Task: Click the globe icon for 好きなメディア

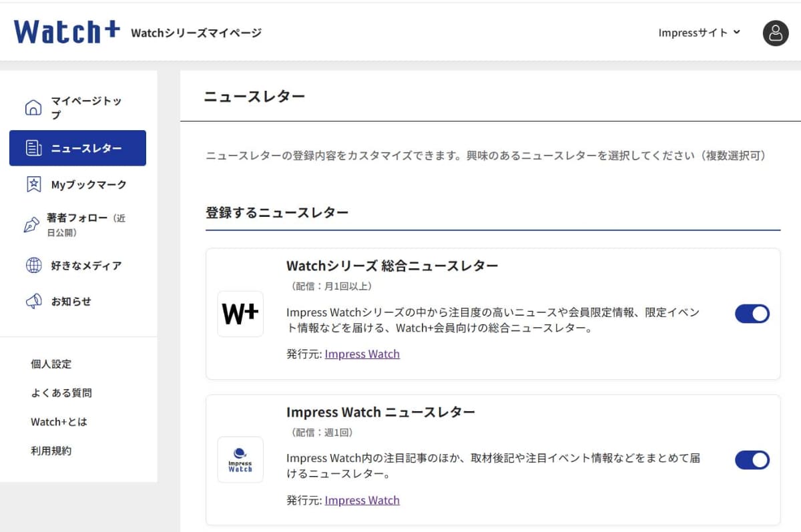Action: (x=33, y=266)
